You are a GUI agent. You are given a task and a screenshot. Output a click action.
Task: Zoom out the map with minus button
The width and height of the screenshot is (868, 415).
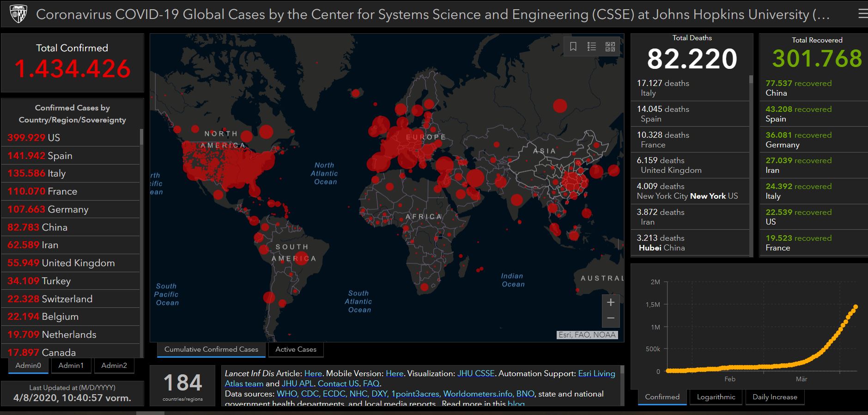tap(611, 318)
